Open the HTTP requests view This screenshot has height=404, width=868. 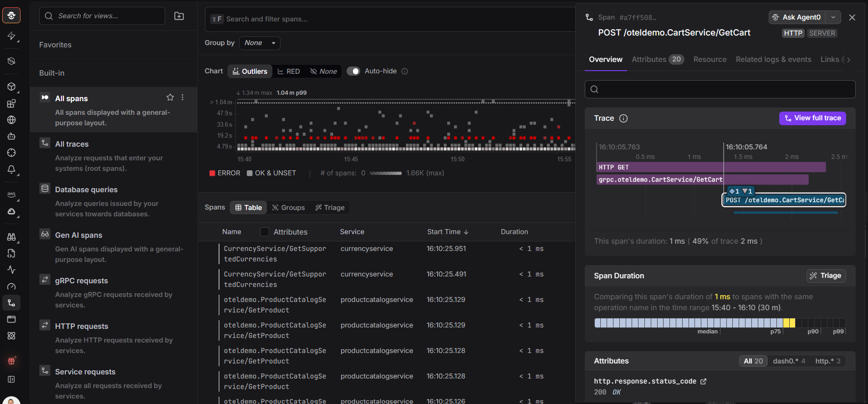pos(113,338)
